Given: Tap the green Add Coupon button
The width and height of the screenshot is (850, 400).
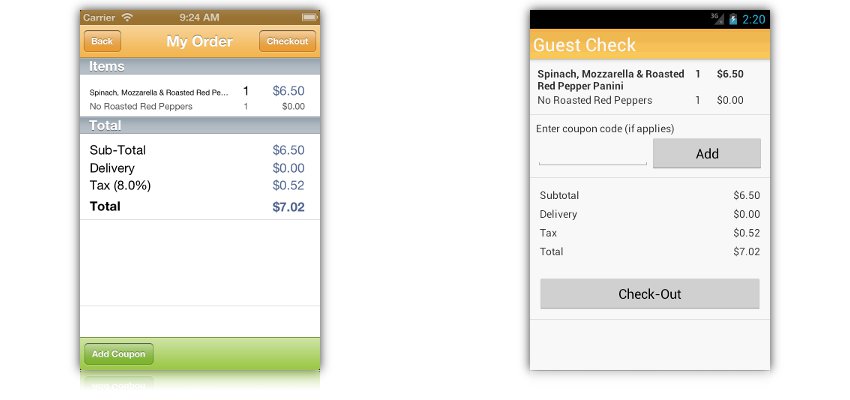Looking at the screenshot, I should pos(118,354).
